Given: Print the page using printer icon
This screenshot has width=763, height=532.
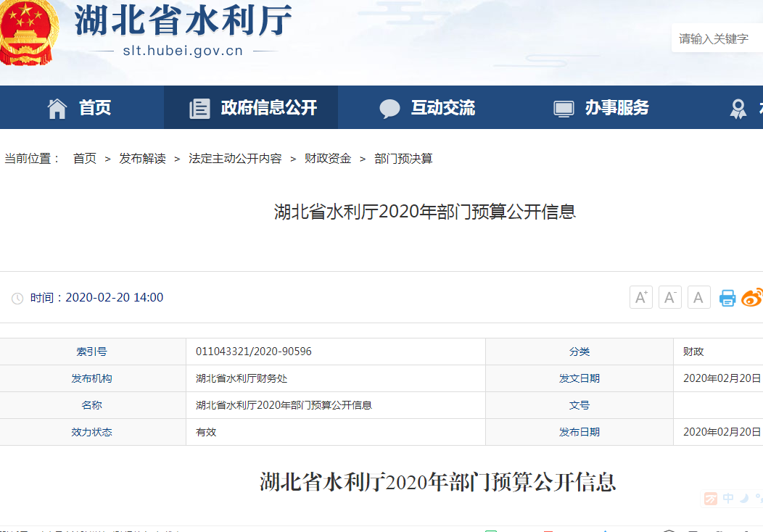Looking at the screenshot, I should (x=727, y=298).
